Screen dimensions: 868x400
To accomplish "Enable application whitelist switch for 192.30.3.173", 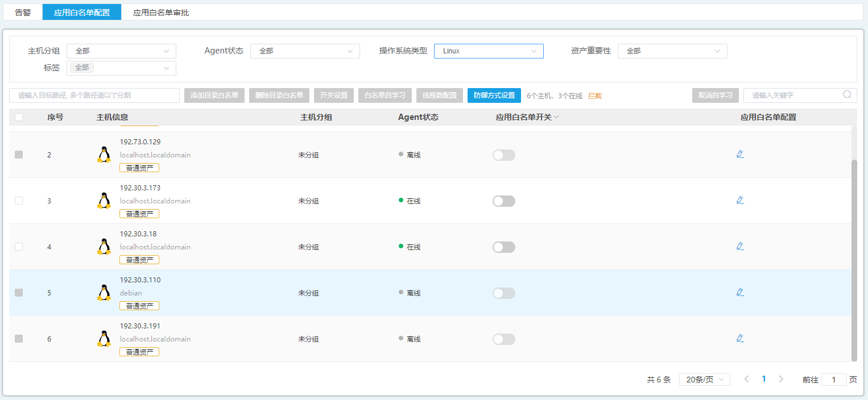I will click(x=503, y=201).
